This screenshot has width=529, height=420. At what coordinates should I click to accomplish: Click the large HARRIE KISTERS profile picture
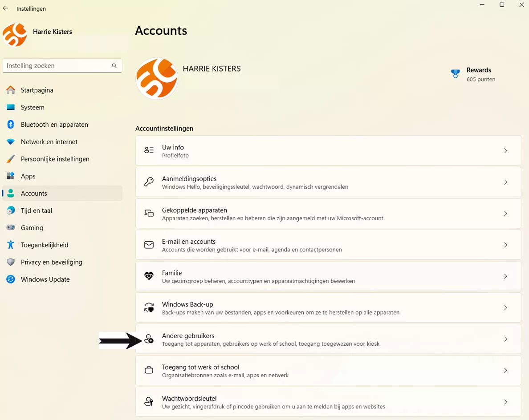tap(157, 78)
